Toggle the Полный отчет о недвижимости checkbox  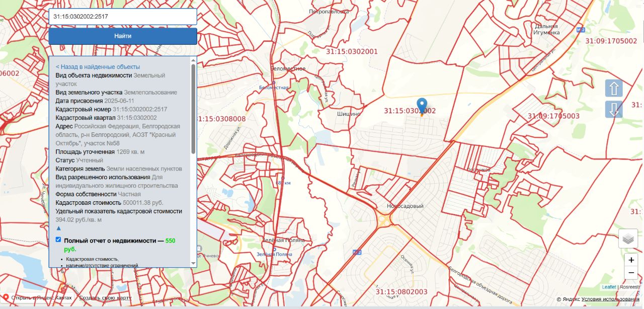click(58, 240)
